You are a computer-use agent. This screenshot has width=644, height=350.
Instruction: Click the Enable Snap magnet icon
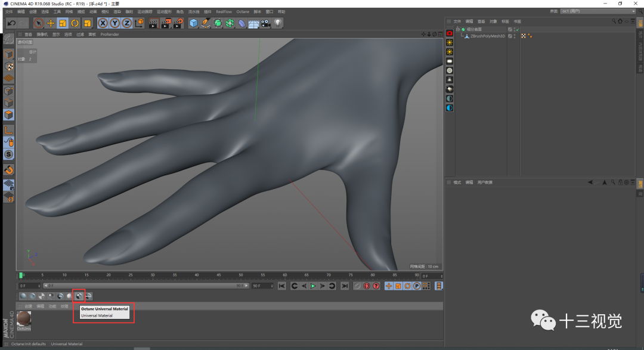(8, 170)
